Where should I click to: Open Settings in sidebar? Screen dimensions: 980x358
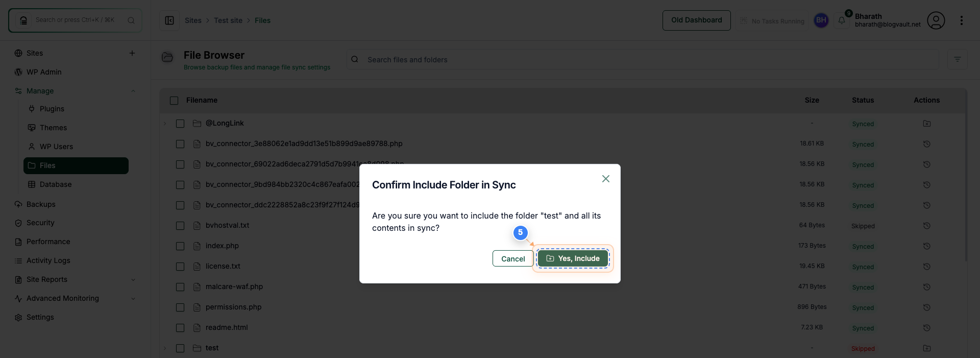(40, 317)
